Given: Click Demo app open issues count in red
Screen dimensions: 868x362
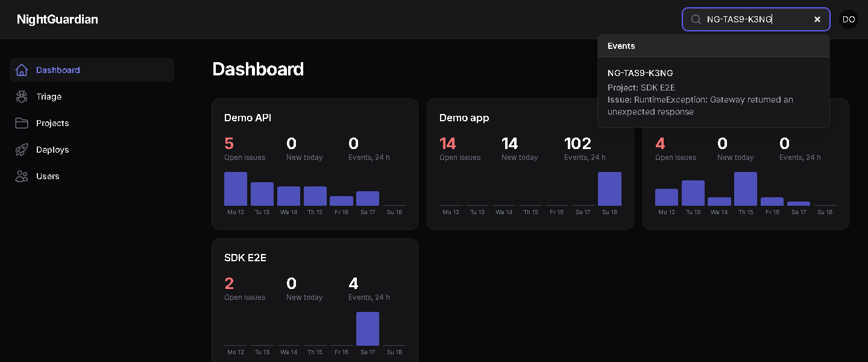Looking at the screenshot, I should (x=448, y=144).
